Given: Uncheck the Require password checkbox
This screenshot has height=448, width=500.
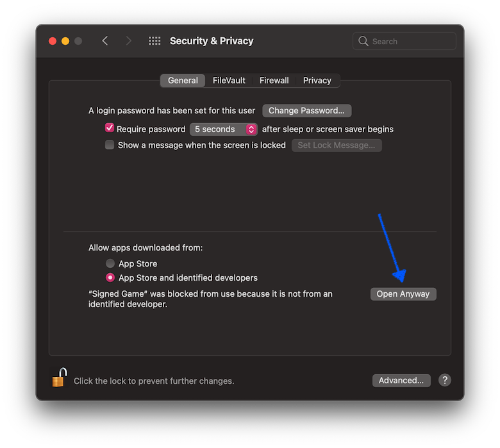Looking at the screenshot, I should point(110,128).
